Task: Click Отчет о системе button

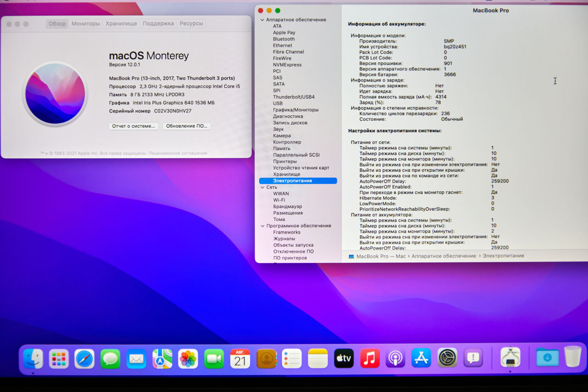Action: coord(134,126)
